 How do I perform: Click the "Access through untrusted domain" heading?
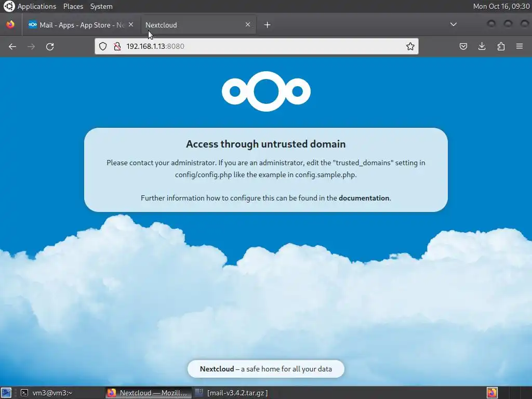tap(265, 144)
